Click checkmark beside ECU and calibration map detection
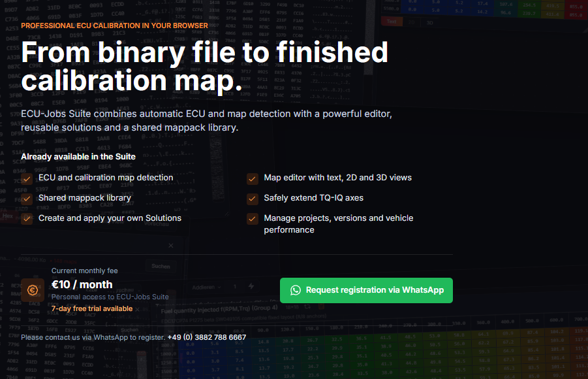 (27, 179)
